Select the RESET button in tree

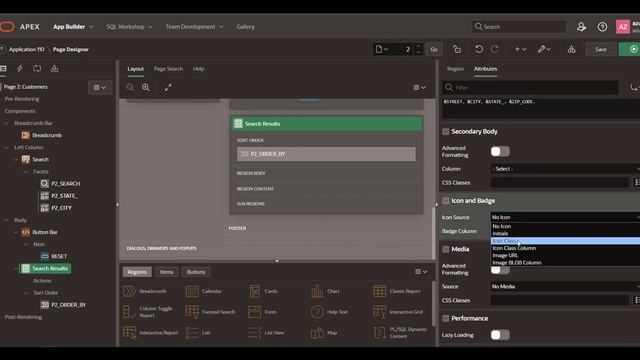pos(54,256)
